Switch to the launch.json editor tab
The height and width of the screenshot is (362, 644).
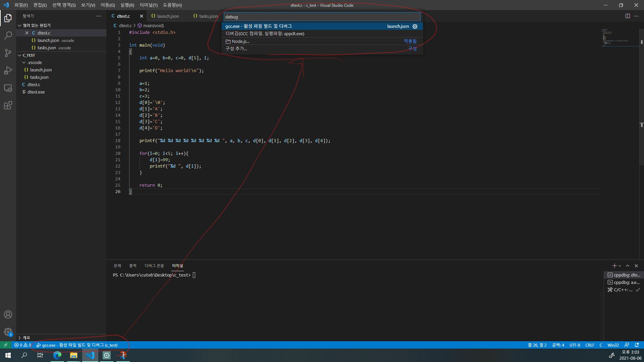coord(168,16)
